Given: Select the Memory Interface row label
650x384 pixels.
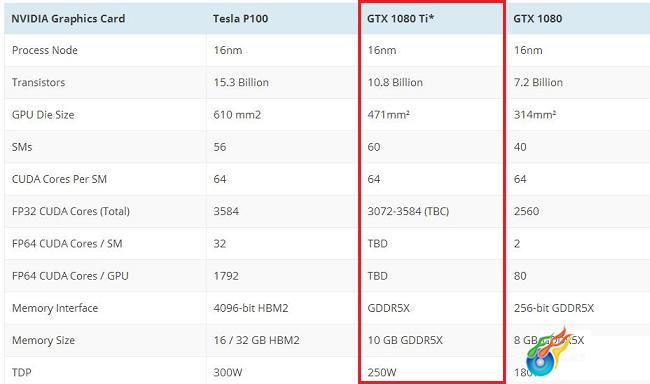Looking at the screenshot, I should 55,308.
